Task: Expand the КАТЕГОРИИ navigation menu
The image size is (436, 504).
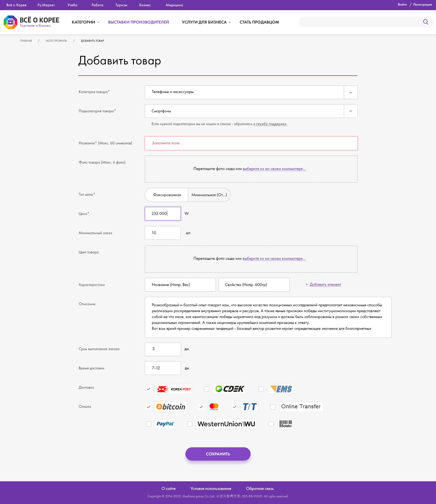Action: click(x=85, y=22)
